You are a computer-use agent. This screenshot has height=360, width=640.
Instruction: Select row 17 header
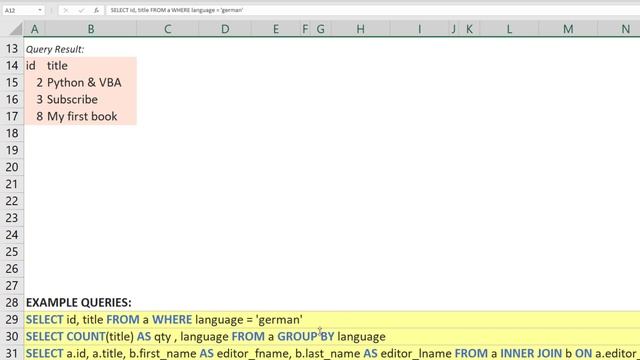[x=12, y=116]
